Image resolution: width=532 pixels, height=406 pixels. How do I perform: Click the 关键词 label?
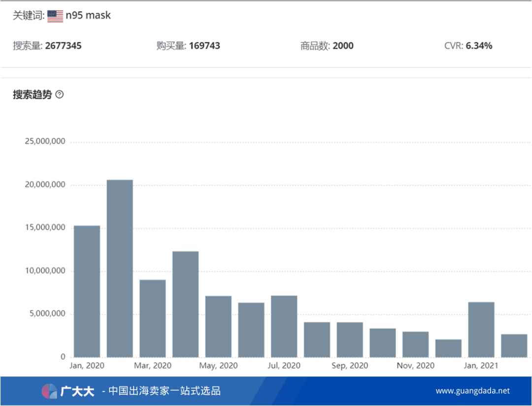[x=29, y=16]
